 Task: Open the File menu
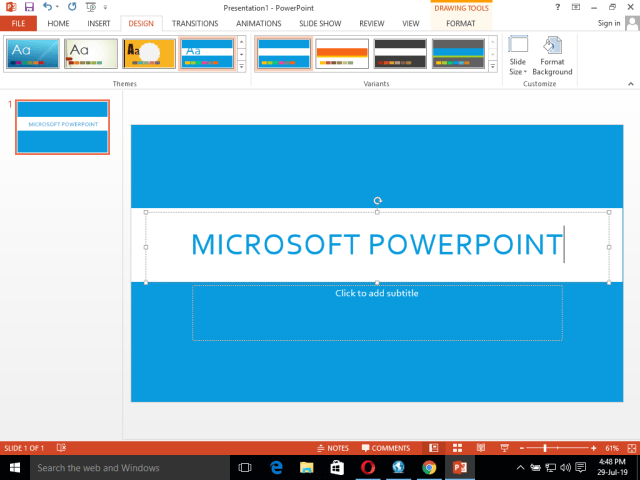coord(18,22)
